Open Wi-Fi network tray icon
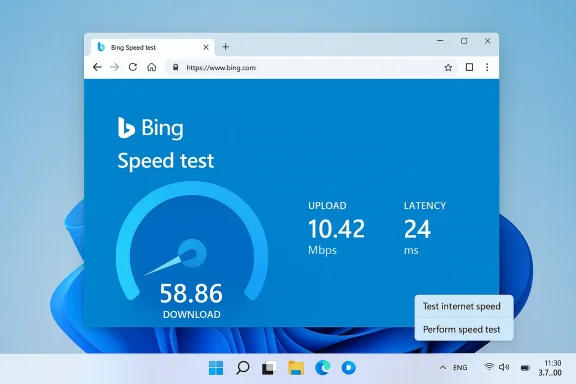This screenshot has width=576, height=384. 489,367
